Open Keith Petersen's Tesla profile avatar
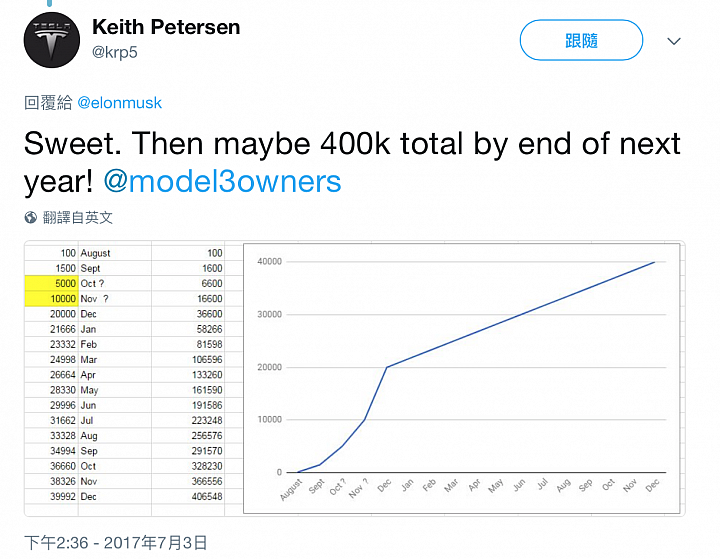Screen dimensions: 720x559 point(51,40)
